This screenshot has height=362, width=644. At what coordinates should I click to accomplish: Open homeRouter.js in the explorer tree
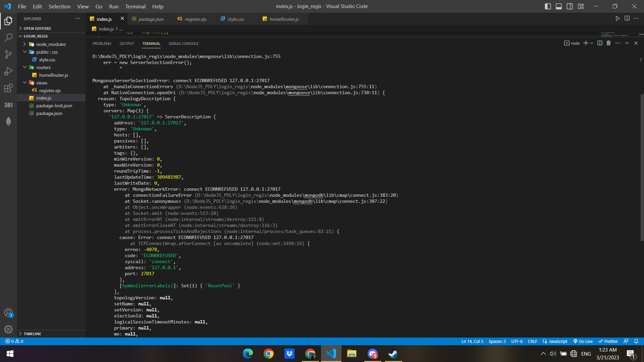click(x=53, y=75)
